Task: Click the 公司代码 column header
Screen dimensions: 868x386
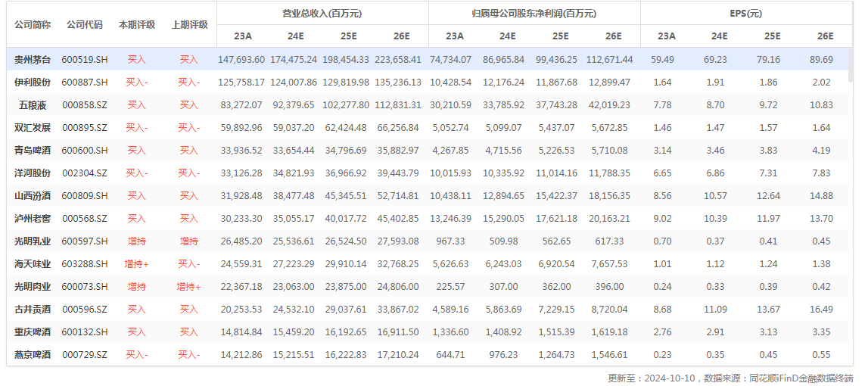Action: click(84, 24)
